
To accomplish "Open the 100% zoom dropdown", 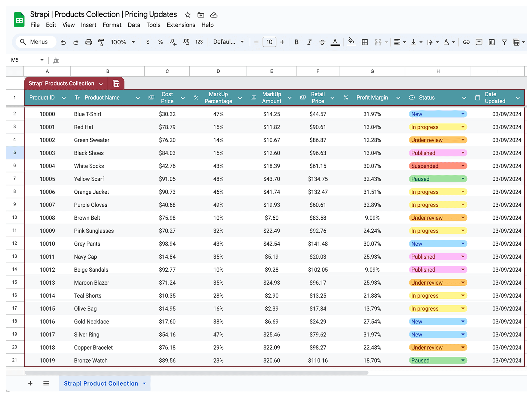I will coord(123,42).
